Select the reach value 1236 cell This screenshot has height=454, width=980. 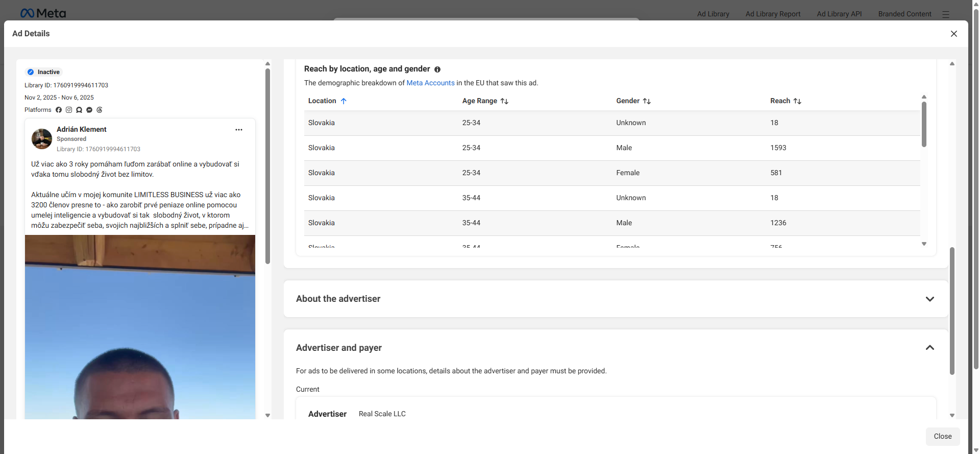778,223
